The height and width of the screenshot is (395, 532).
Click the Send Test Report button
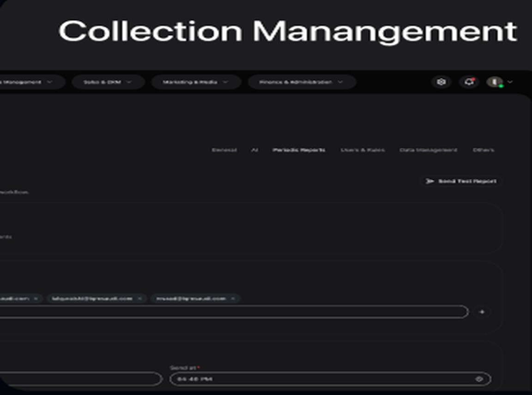(461, 181)
